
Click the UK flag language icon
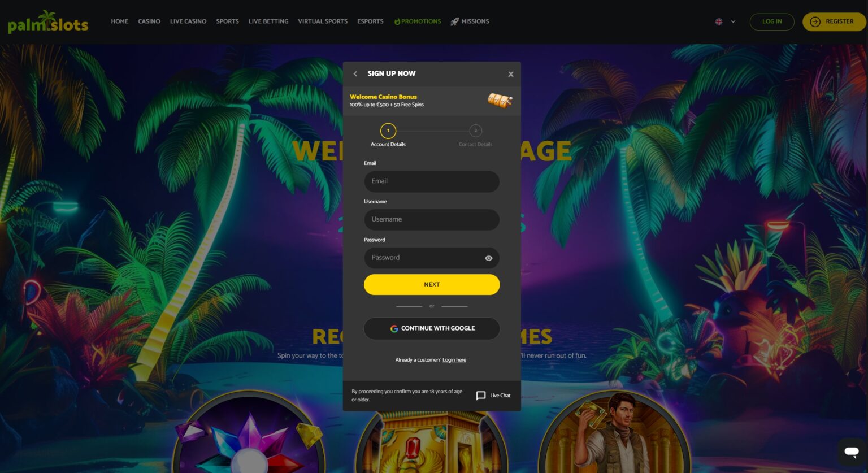[x=719, y=21]
